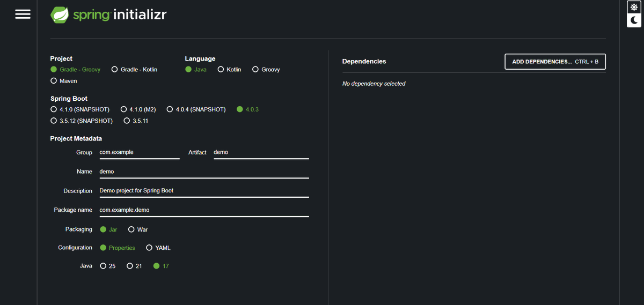This screenshot has height=305, width=644.
Task: Select Java version 25
Action: [108, 266]
